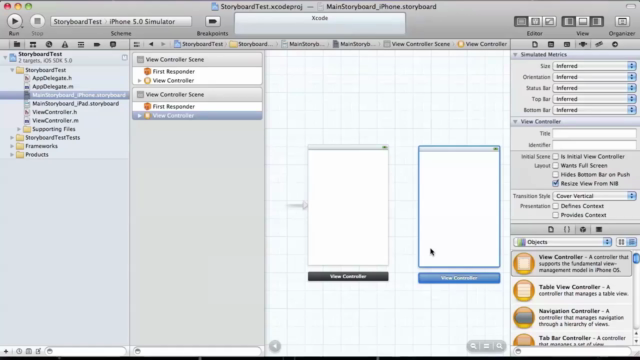The image size is (640, 360).
Task: Select the Standard editor icon
Action: tap(521, 21)
